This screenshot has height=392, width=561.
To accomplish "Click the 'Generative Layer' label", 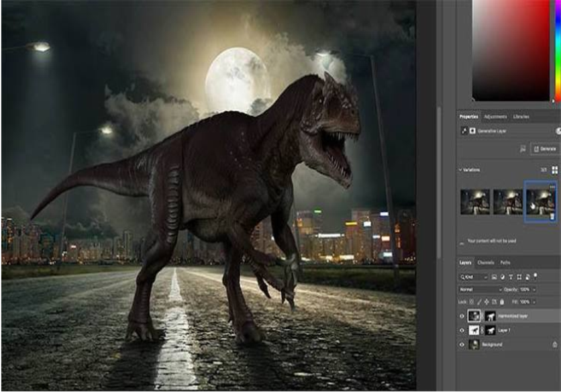I will [x=492, y=131].
